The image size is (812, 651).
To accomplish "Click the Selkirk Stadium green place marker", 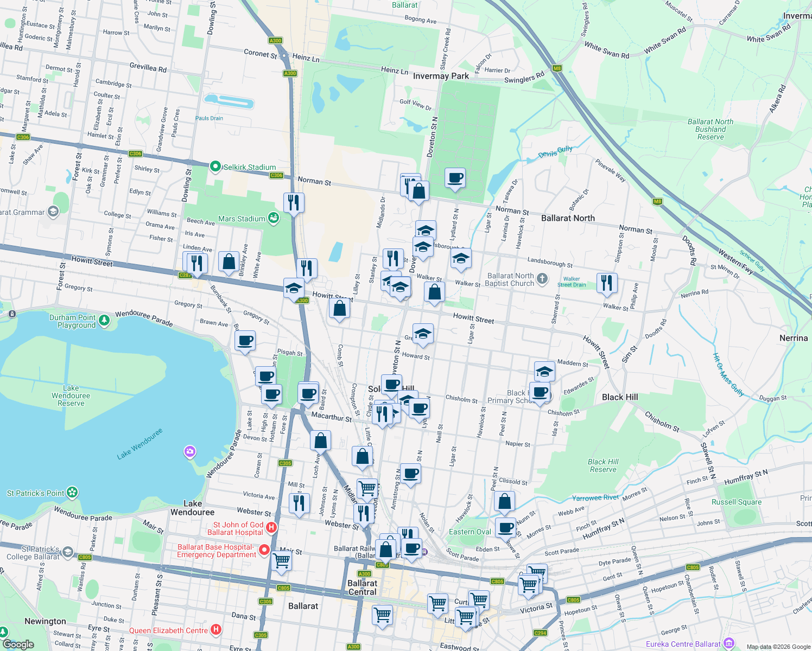I will pos(215,167).
